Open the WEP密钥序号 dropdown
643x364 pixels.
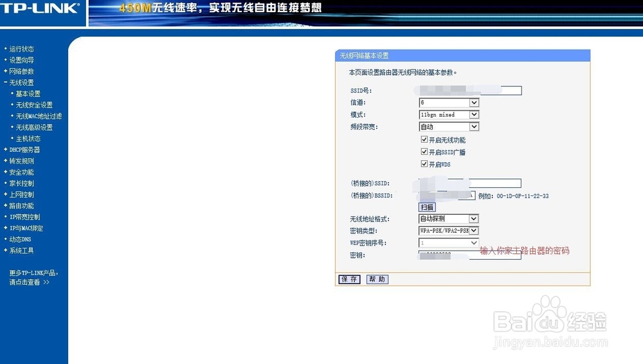click(x=449, y=243)
